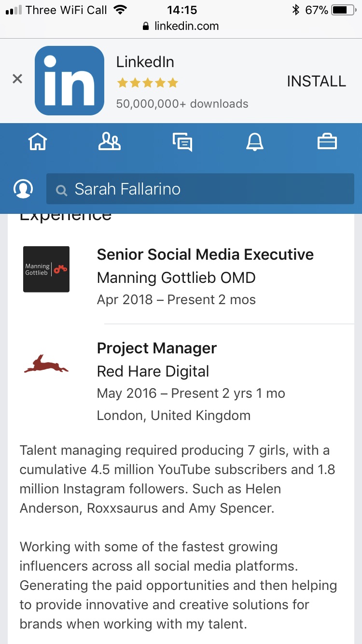Open the Red Hare Digital hare logo
This screenshot has height=644, width=362.
click(x=46, y=363)
